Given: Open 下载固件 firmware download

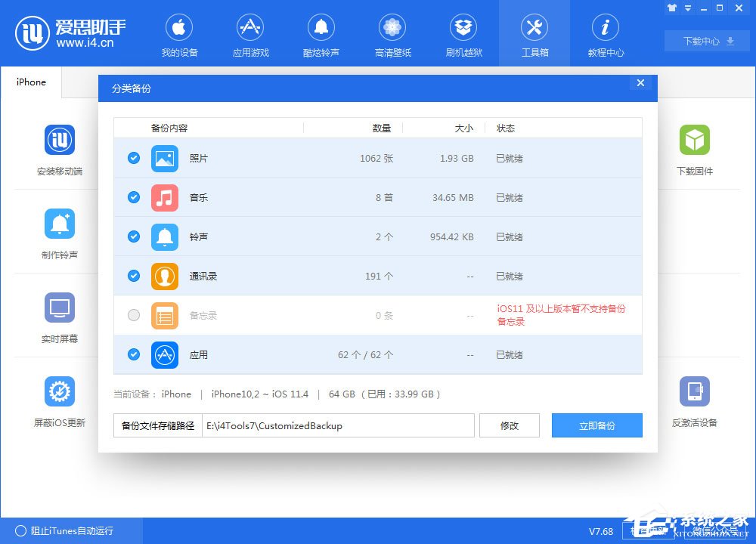Looking at the screenshot, I should pyautogui.click(x=694, y=149).
